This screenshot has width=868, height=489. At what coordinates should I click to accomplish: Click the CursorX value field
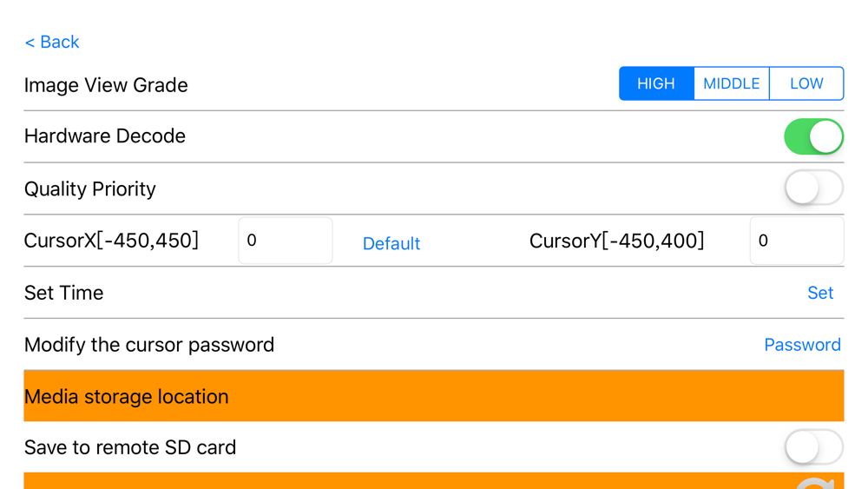click(x=285, y=241)
